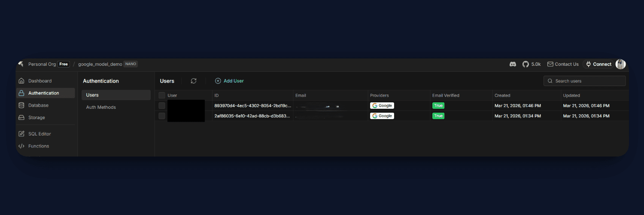Go to Database in the sidebar

pyautogui.click(x=38, y=105)
